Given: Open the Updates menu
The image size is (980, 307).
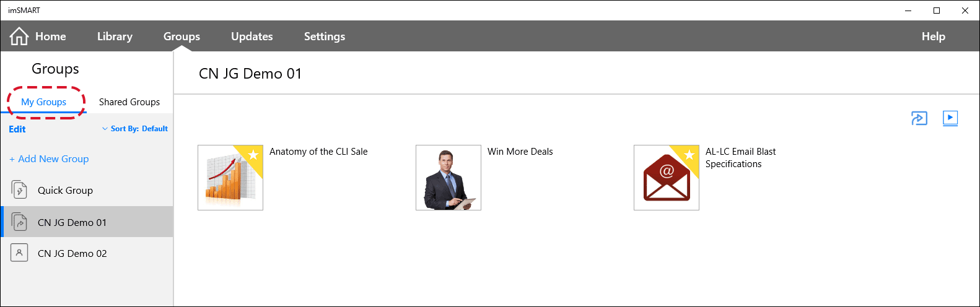Looking at the screenshot, I should coord(252,37).
